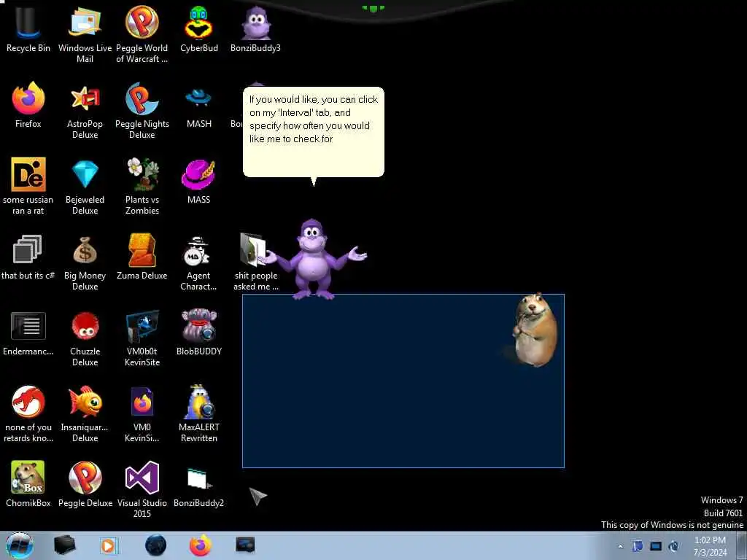This screenshot has width=747, height=560.
Task: Click the Show Desktop strip after the clock
Action: click(x=741, y=546)
